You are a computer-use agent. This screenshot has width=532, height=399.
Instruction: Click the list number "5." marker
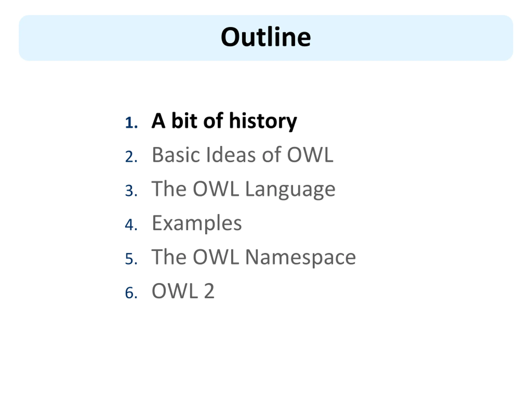132,259
